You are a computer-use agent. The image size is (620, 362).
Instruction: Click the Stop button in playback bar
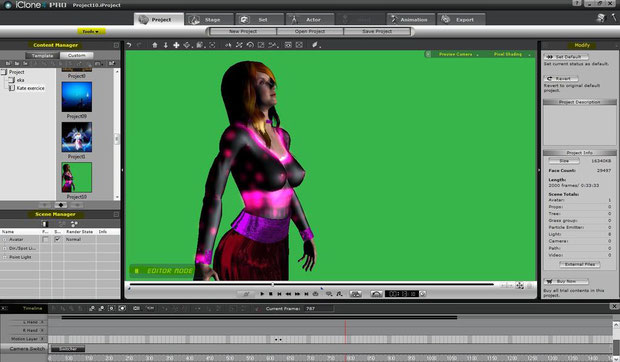coord(270,294)
